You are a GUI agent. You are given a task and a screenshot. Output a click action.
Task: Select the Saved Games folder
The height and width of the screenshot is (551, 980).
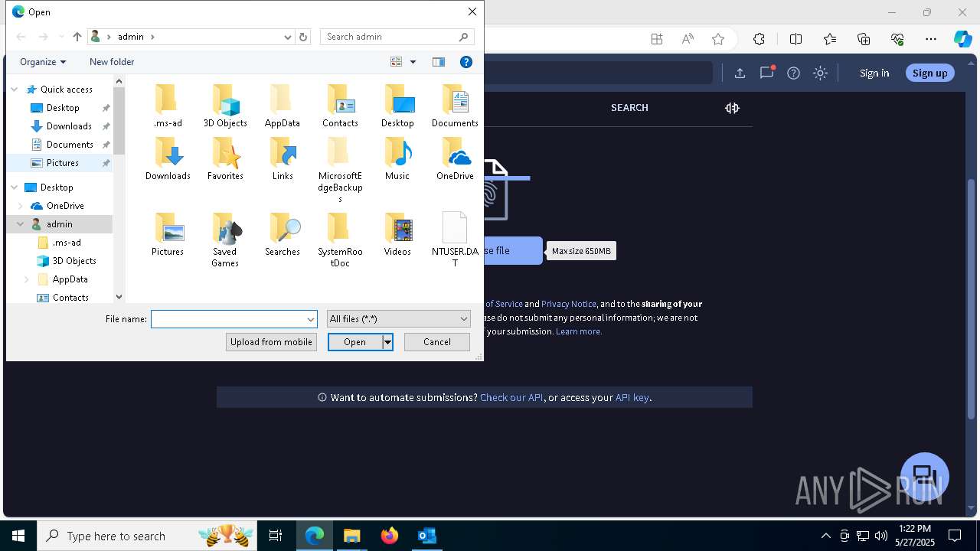[225, 240]
